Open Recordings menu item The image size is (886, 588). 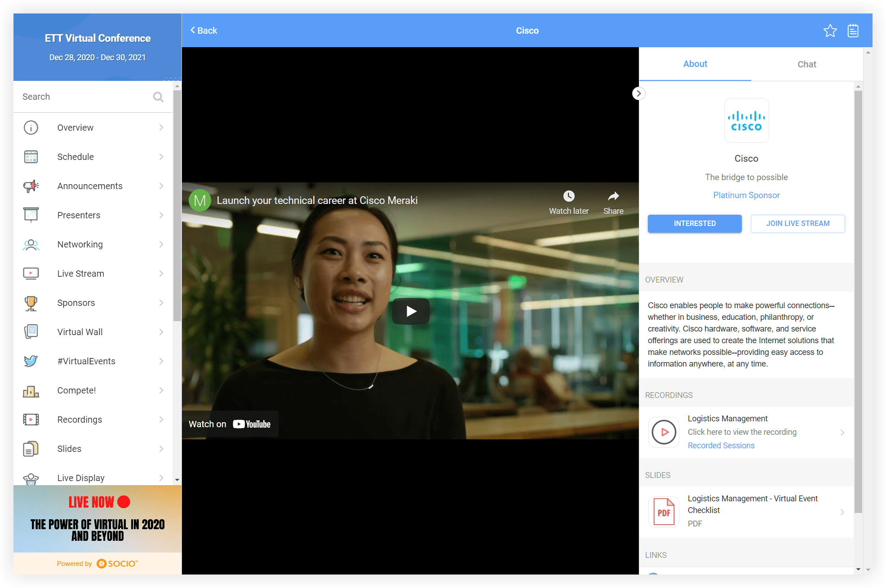pyautogui.click(x=93, y=420)
